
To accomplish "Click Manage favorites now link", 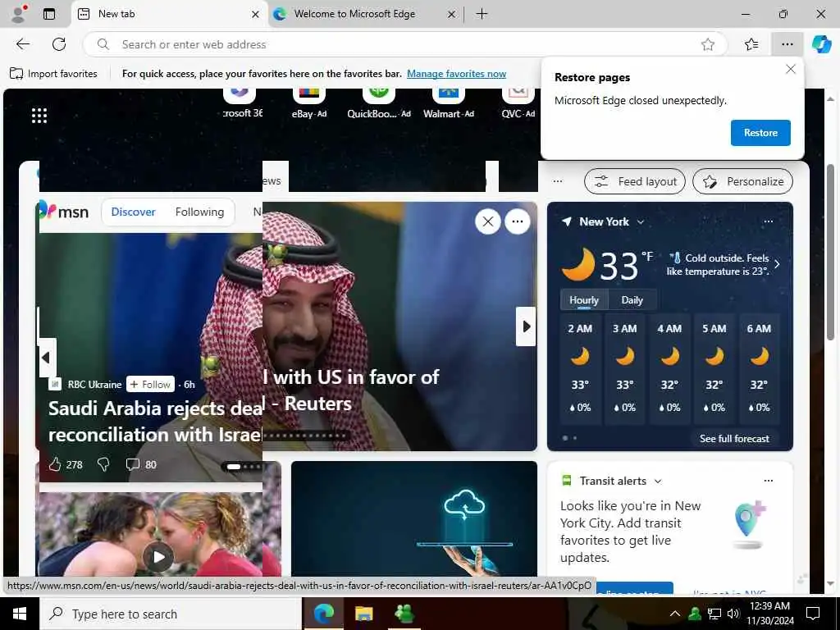I will (x=456, y=73).
